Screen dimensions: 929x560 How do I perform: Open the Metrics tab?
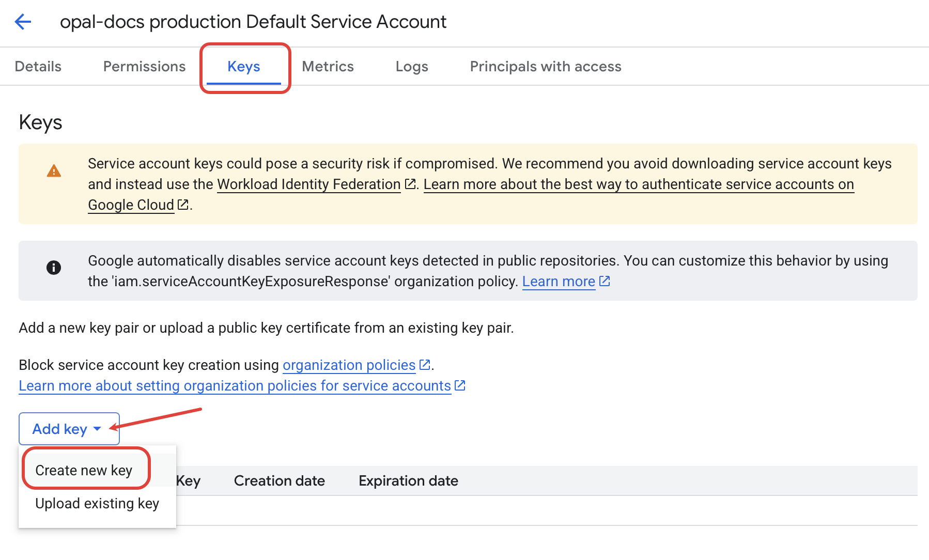328,67
